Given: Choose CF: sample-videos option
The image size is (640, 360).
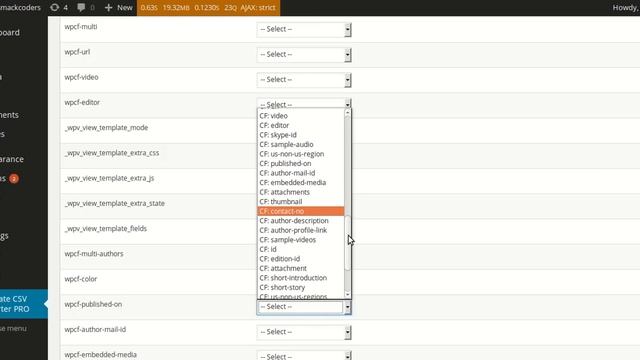Looking at the screenshot, I should pyautogui.click(x=301, y=240).
